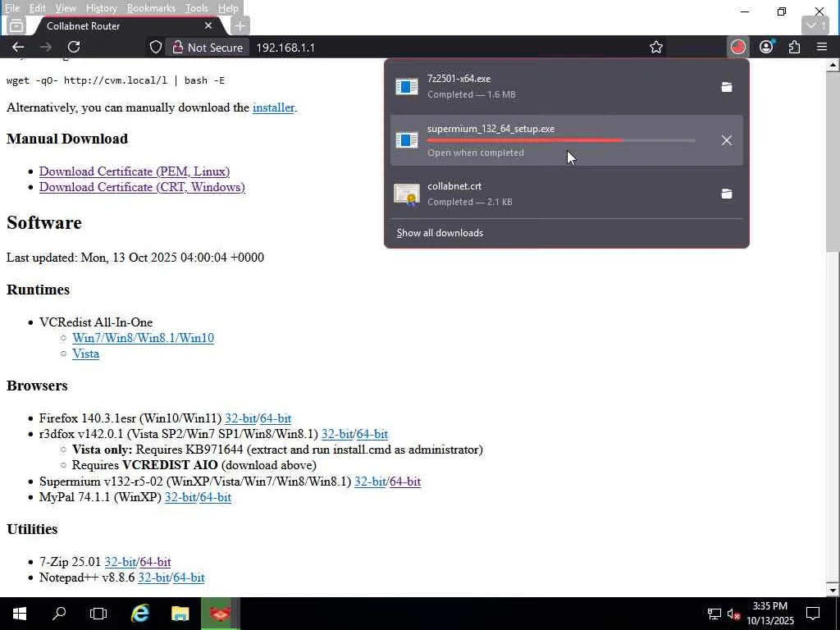
Task: Click the supermium setup file icon
Action: 407,139
